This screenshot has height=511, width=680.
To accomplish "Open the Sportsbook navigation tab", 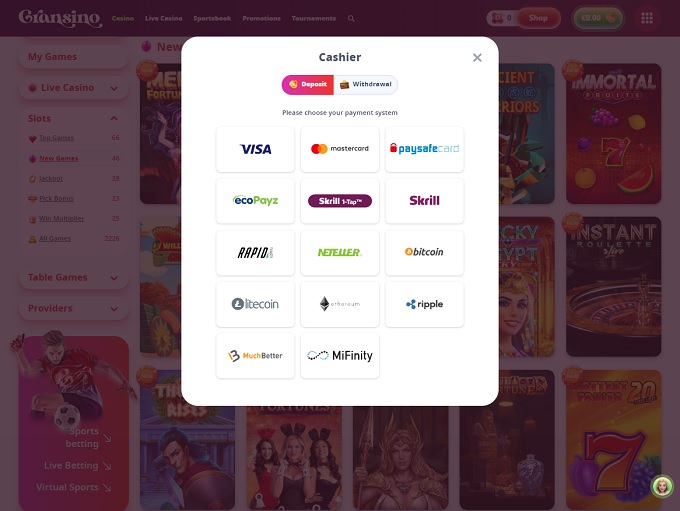I will (212, 18).
